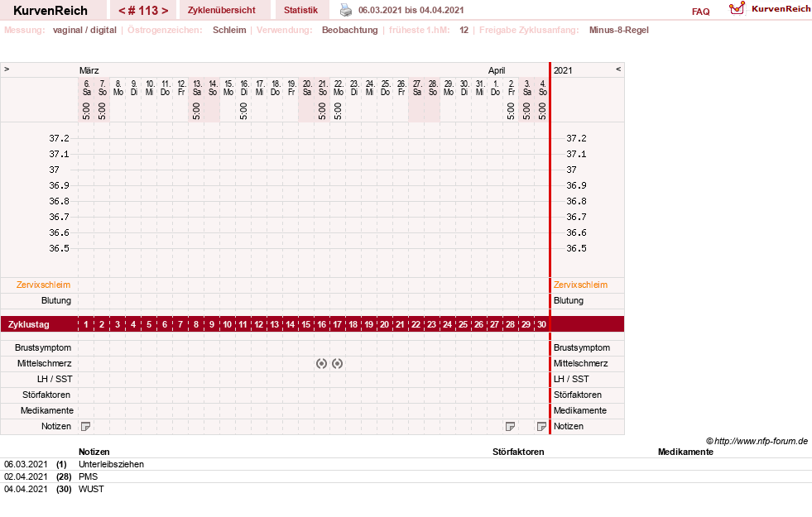Click the 'Minus-8-Regel' value

tap(619, 30)
